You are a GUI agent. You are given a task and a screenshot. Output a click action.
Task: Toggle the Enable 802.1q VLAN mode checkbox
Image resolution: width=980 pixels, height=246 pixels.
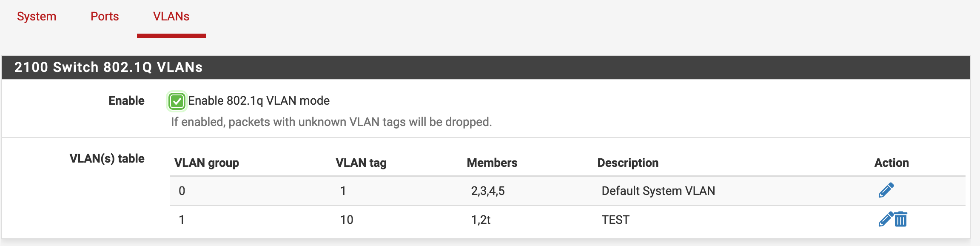177,101
